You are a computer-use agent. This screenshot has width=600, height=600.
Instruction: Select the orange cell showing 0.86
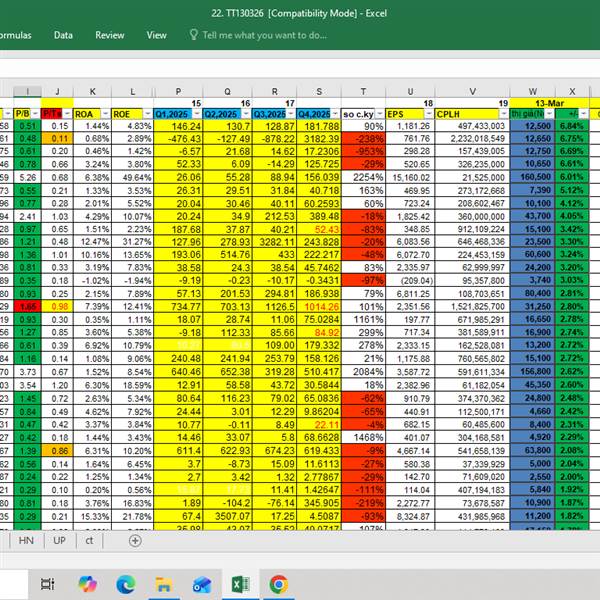click(57, 451)
